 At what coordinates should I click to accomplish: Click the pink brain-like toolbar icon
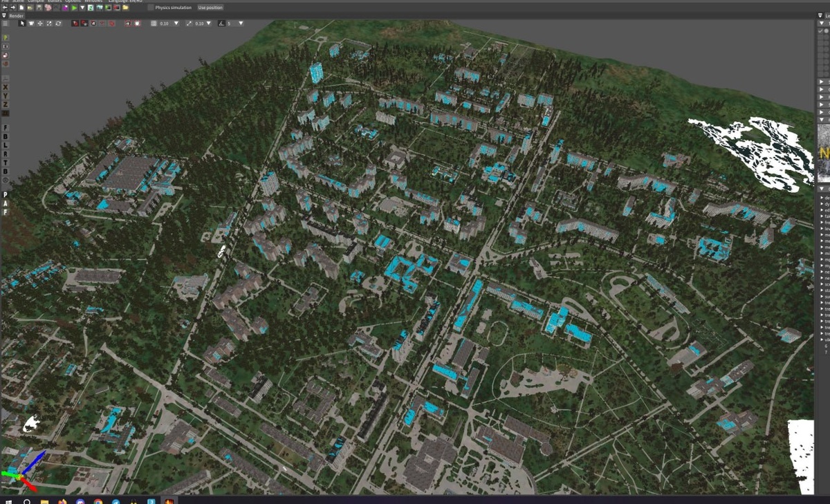[x=48, y=8]
